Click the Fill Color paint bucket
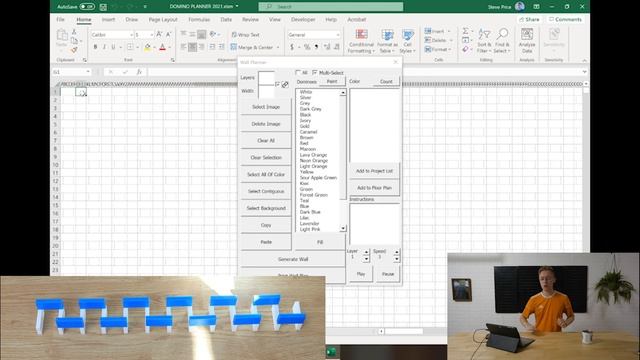Image resolution: width=640 pixels, height=360 pixels. pos(147,47)
